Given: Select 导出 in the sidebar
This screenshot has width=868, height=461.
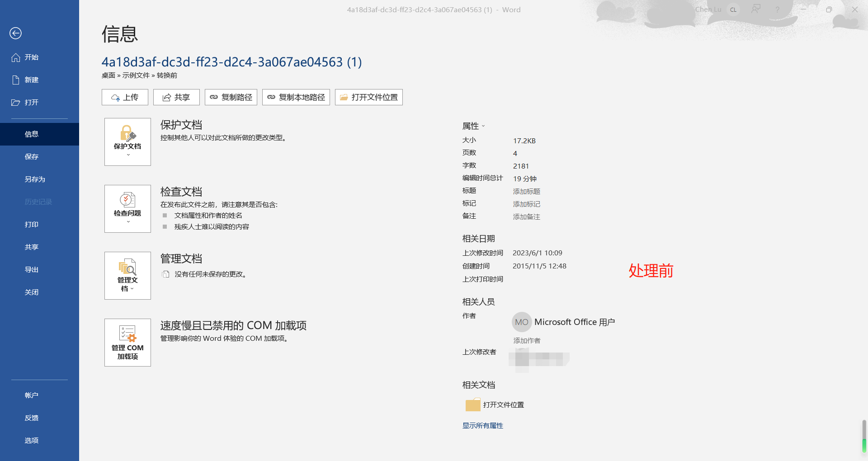Looking at the screenshot, I should tap(31, 269).
